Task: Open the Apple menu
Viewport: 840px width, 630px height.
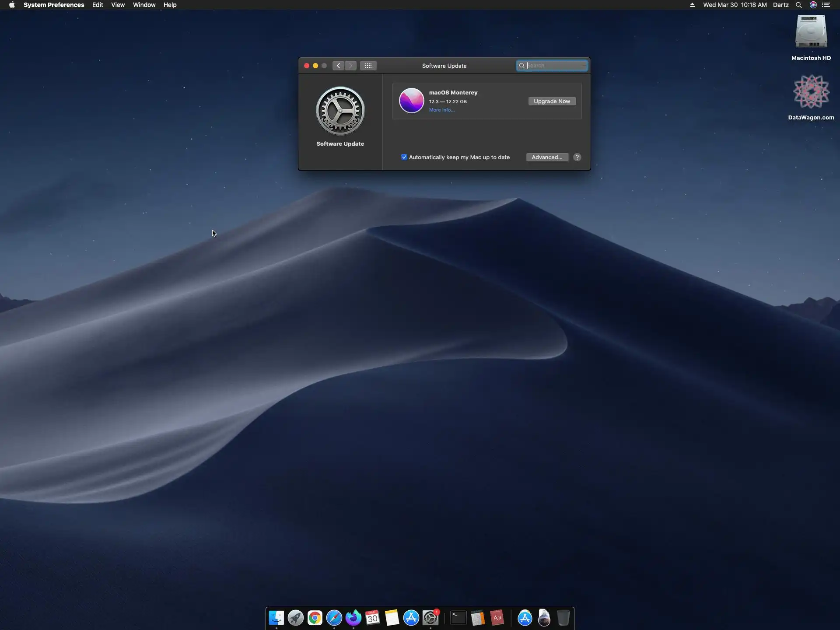Action: point(12,5)
